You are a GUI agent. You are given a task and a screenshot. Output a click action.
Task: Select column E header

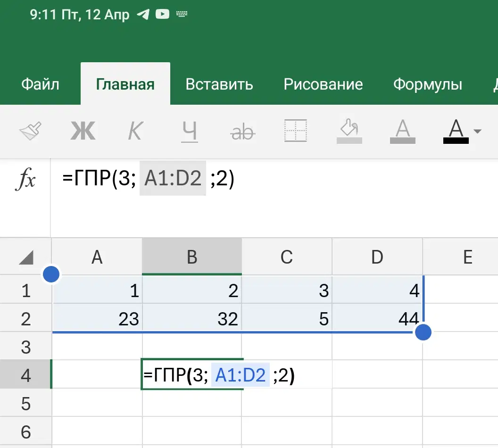tap(461, 257)
